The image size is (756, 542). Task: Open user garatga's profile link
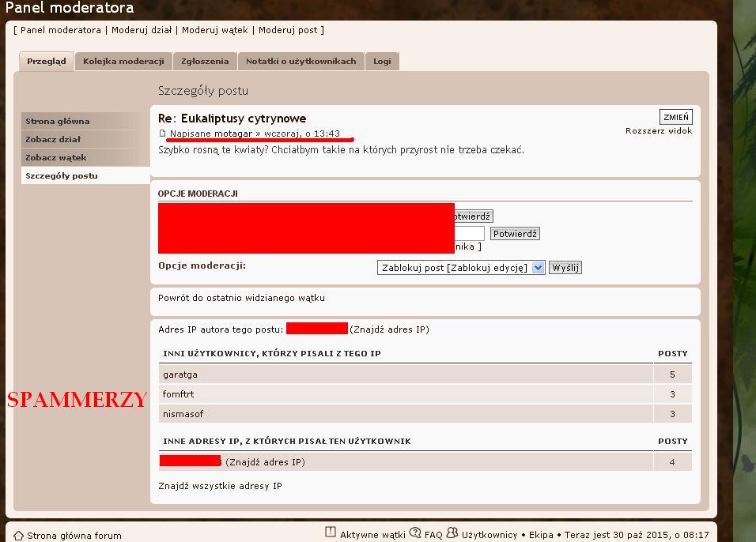pyautogui.click(x=180, y=375)
